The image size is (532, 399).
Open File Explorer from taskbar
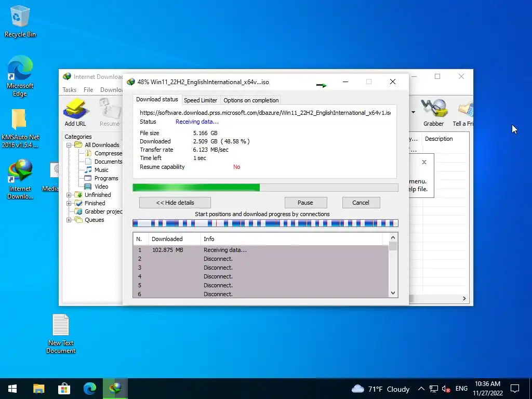tap(38, 389)
